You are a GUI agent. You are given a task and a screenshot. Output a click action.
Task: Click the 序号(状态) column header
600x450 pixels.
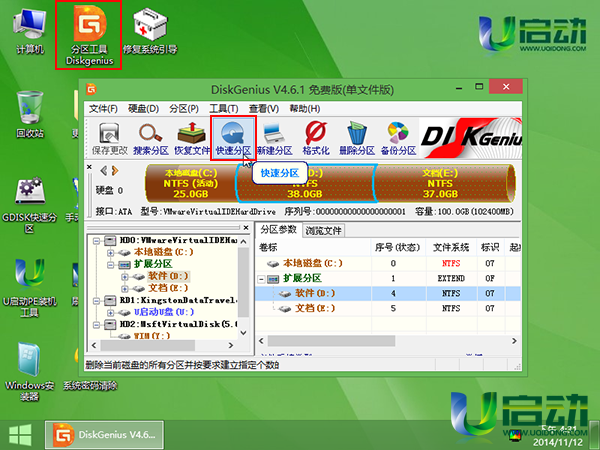tap(398, 248)
